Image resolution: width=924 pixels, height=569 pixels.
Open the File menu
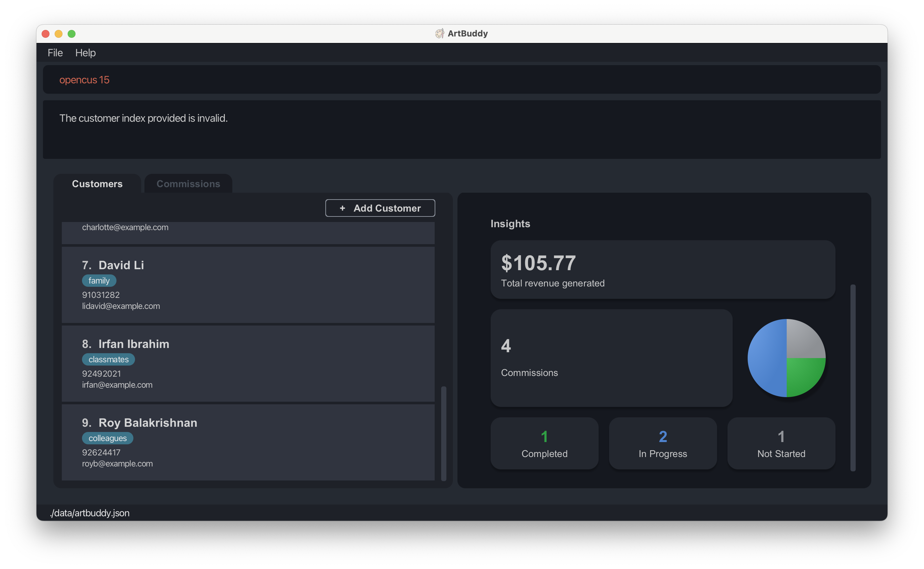55,53
